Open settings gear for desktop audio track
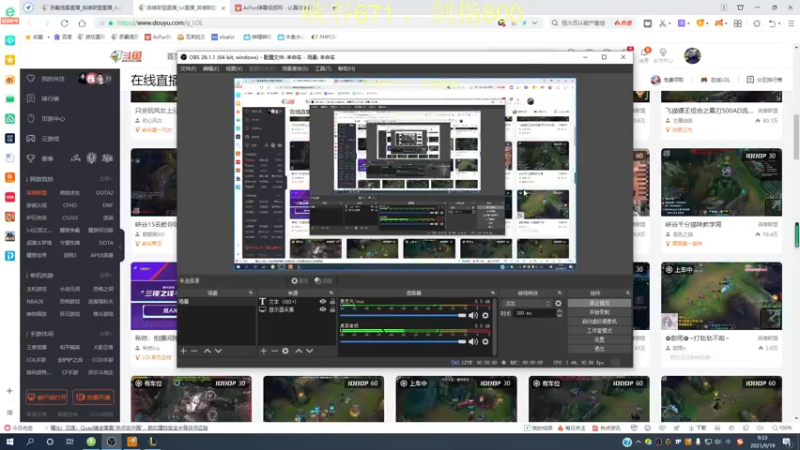Screen dimensions: 800x450 tap(485, 341)
